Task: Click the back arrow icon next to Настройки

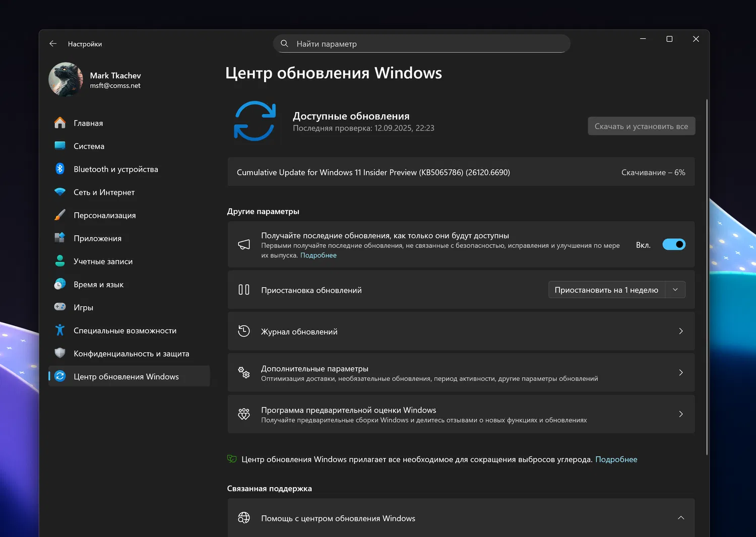Action: coord(53,44)
